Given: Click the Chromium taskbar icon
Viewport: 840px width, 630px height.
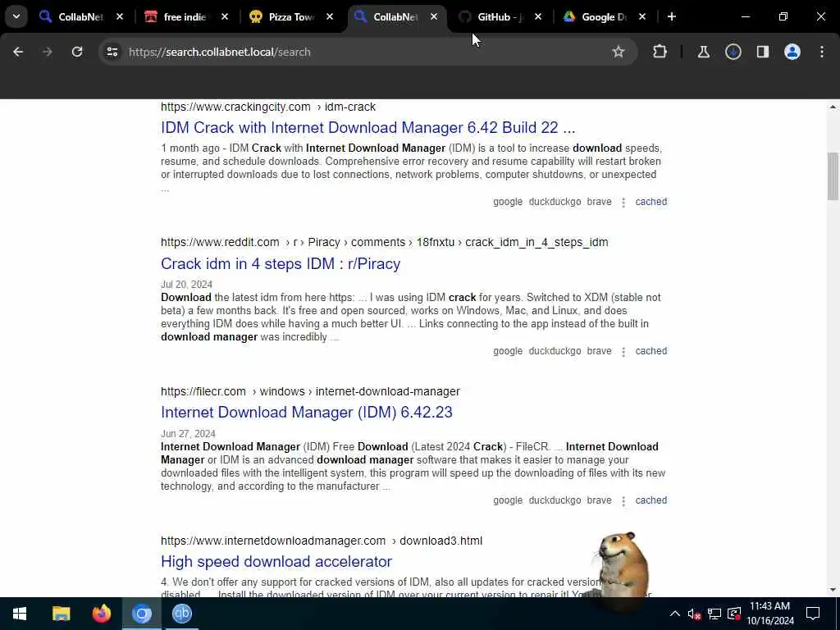Looking at the screenshot, I should [x=142, y=614].
